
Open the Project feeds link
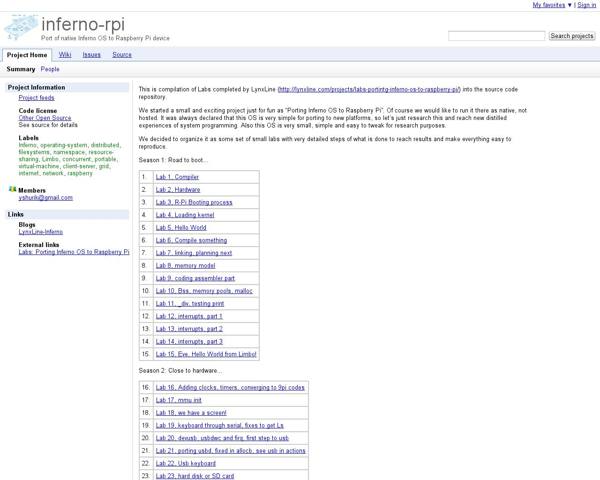(36, 98)
